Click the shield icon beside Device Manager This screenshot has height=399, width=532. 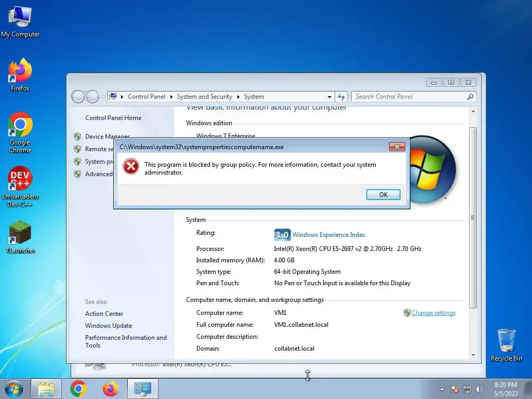[77, 137]
